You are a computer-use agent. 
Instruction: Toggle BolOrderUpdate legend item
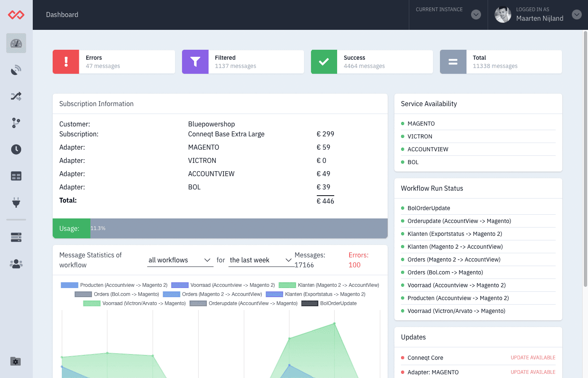[329, 303]
